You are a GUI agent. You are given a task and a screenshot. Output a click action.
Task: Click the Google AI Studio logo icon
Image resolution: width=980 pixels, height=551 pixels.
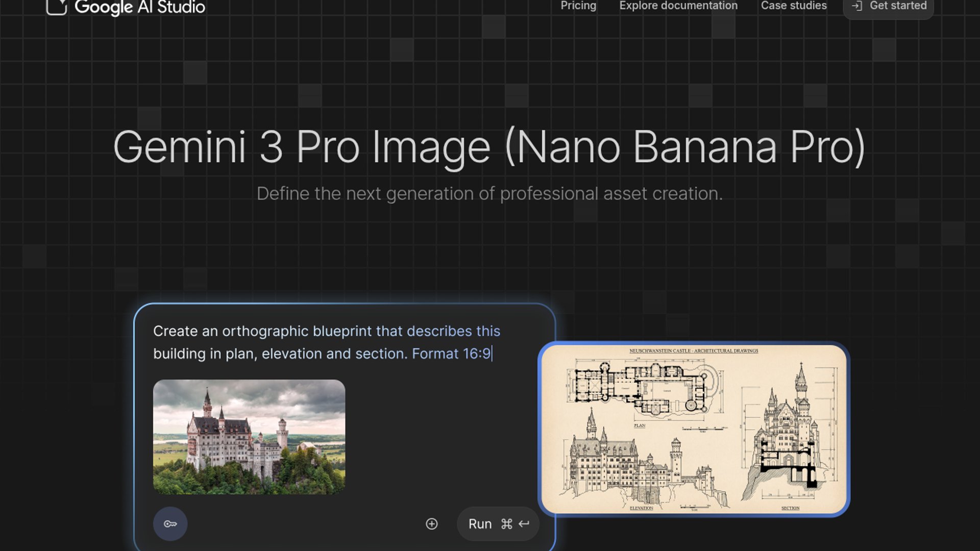point(57,7)
